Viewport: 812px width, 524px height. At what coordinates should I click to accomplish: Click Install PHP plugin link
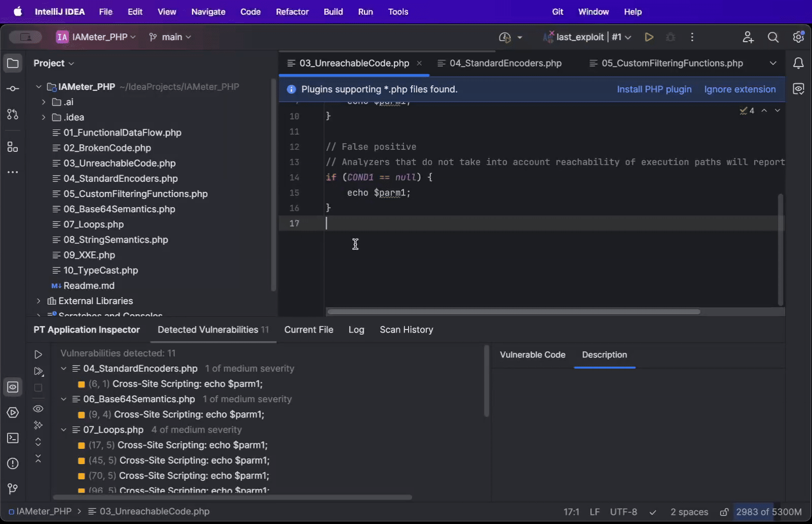pos(654,89)
